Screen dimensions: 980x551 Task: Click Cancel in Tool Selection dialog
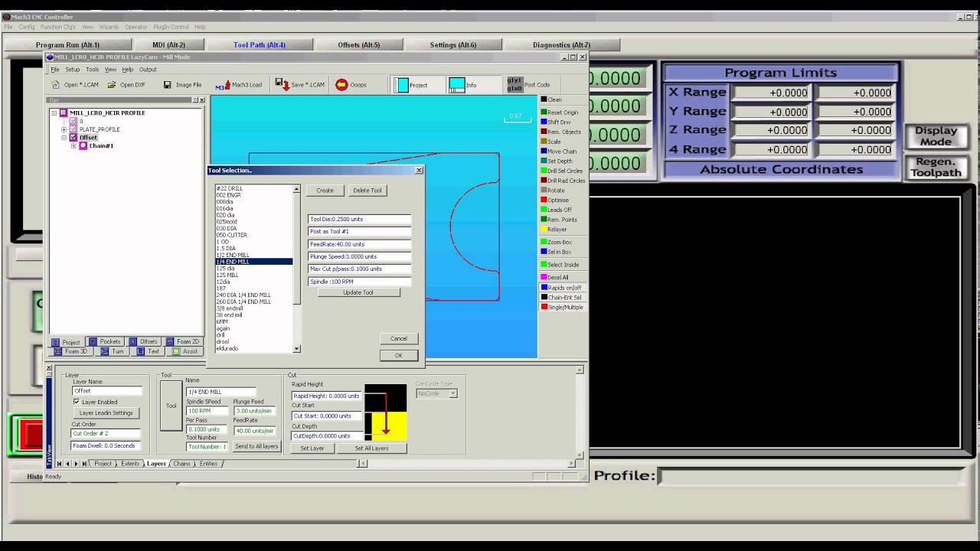(x=398, y=338)
